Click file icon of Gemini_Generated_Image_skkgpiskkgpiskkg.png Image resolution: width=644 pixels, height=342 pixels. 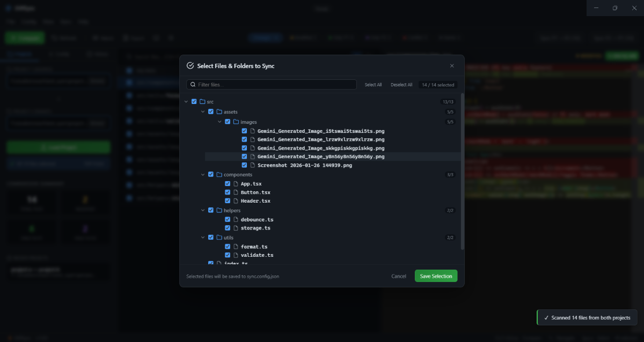253,148
